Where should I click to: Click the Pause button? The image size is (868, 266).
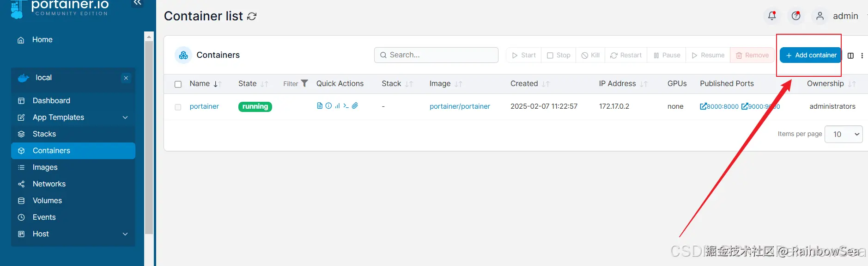667,55
